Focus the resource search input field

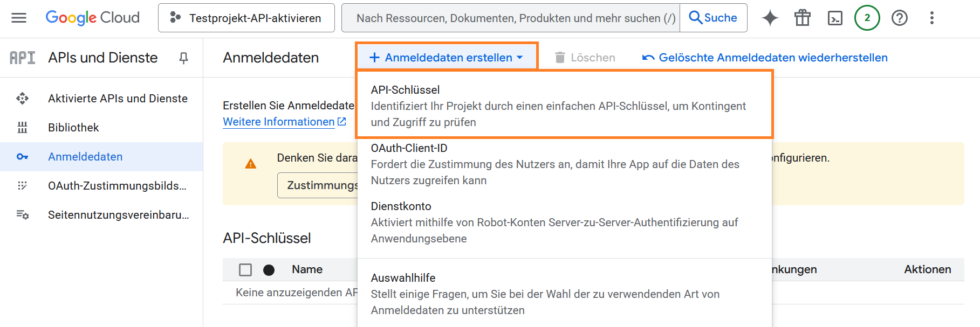510,18
